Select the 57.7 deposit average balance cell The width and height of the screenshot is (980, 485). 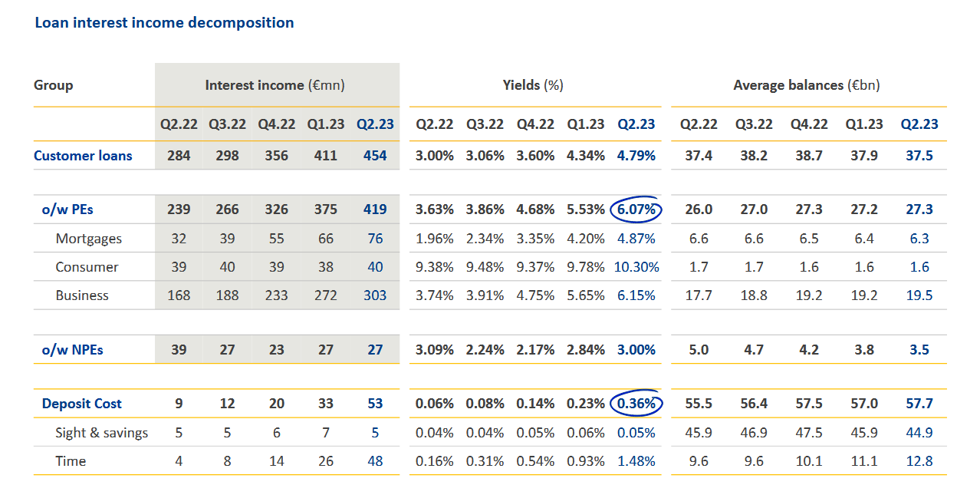(919, 404)
